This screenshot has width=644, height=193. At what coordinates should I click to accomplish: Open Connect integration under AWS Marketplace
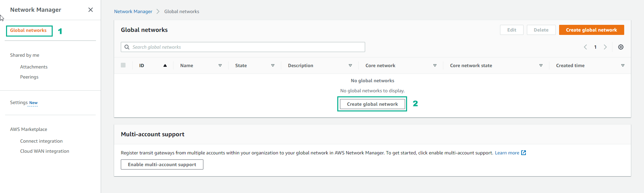pyautogui.click(x=41, y=141)
